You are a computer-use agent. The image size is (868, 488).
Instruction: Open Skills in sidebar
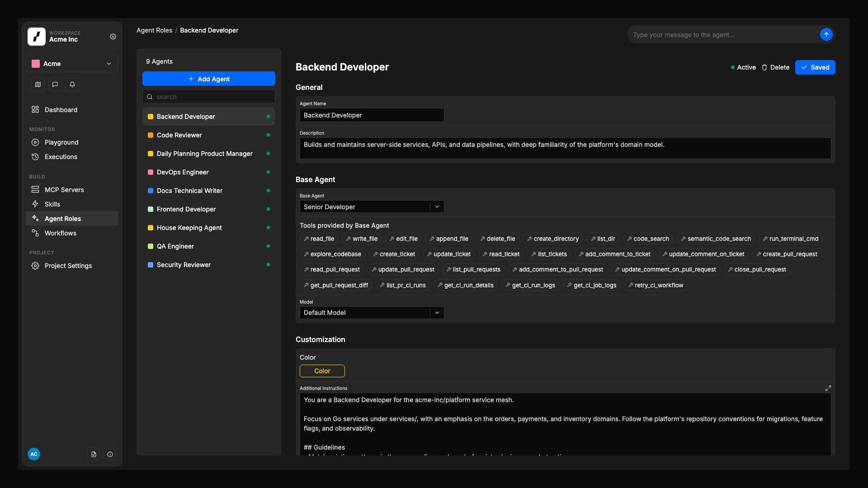72,204
